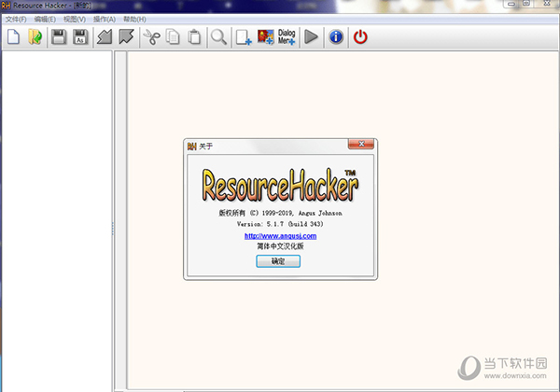Paste with the clipboard icon

195,37
